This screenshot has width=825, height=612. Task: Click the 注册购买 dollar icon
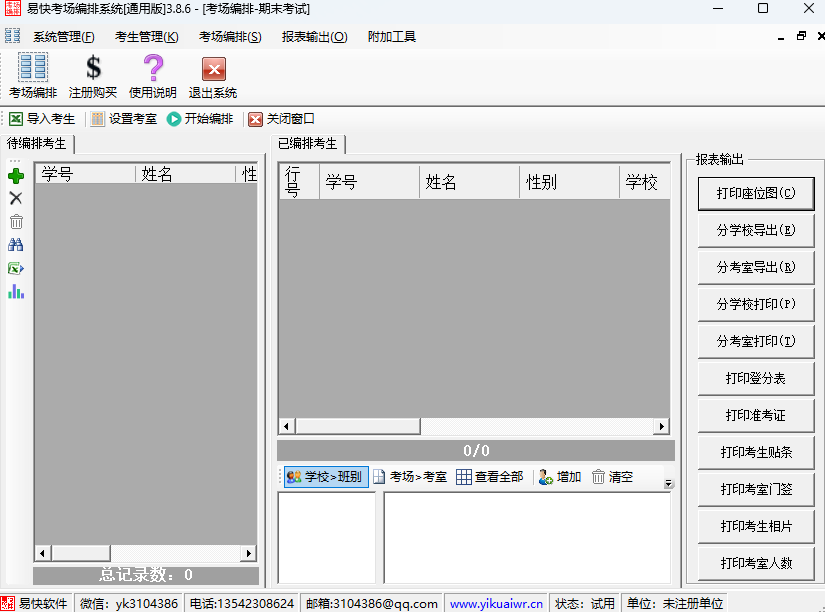[x=93, y=76]
